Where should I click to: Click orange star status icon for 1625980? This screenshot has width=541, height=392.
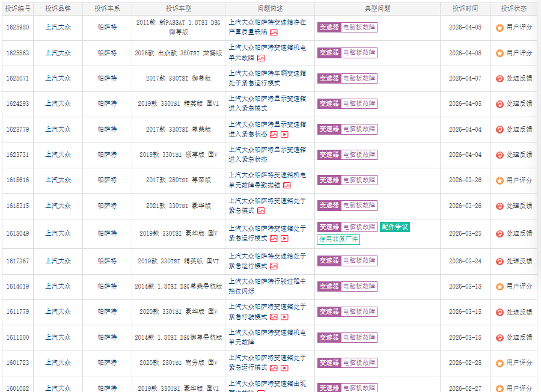500,28
